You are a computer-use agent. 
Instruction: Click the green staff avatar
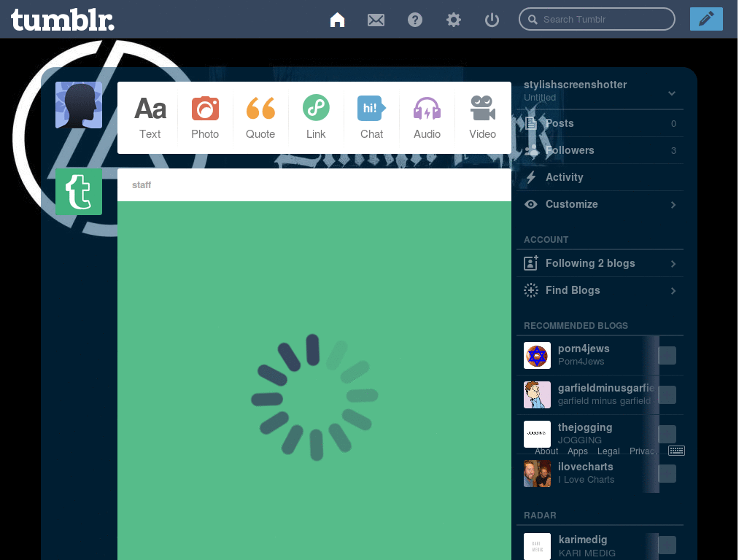(x=79, y=192)
